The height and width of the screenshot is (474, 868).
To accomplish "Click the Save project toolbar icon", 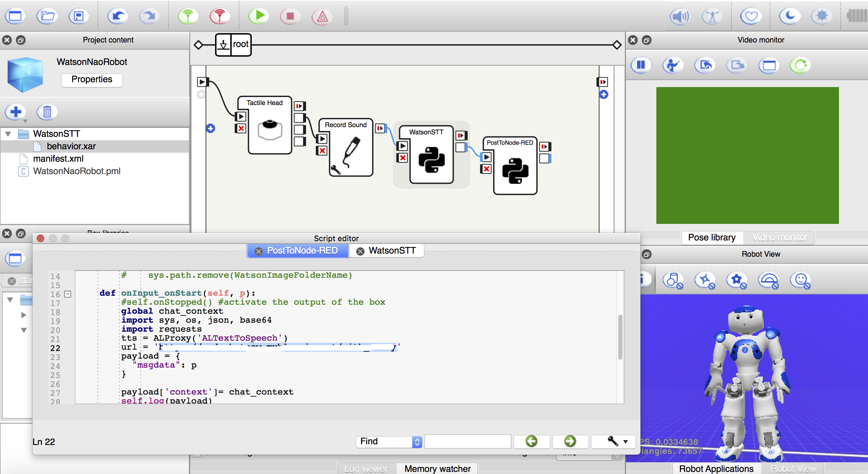I will click(79, 16).
